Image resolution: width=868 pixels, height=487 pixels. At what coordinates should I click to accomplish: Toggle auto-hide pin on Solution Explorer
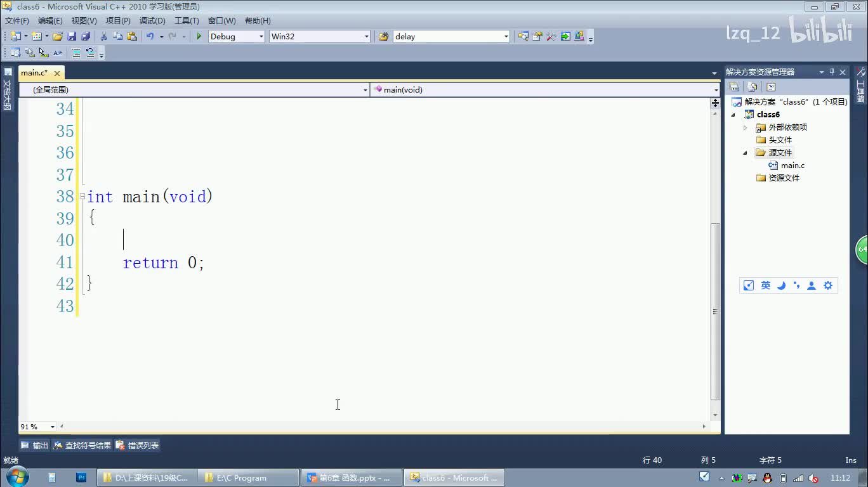coord(832,72)
